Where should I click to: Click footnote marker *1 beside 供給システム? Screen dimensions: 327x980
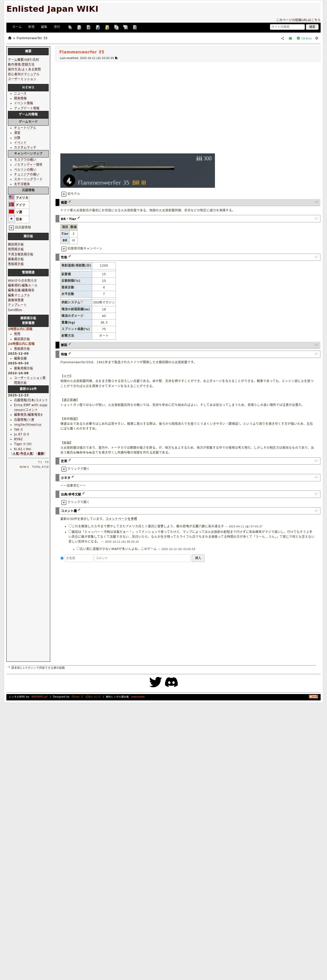coord(81,302)
